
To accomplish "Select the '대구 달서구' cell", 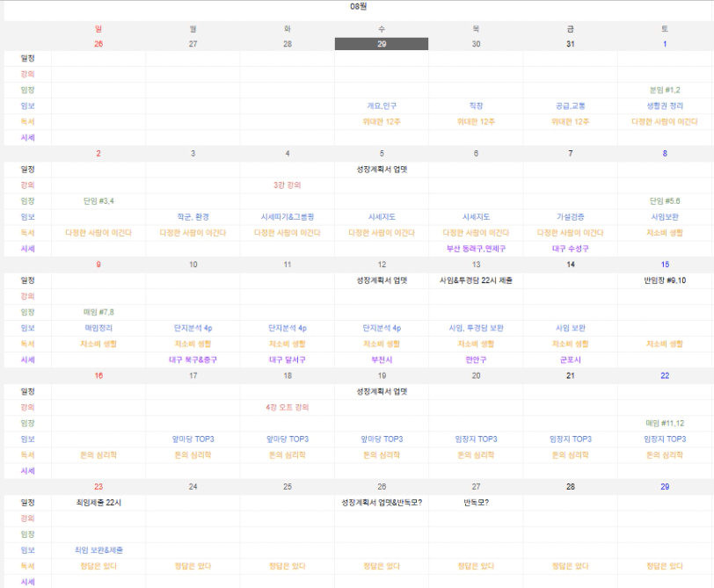I will click(288, 359).
